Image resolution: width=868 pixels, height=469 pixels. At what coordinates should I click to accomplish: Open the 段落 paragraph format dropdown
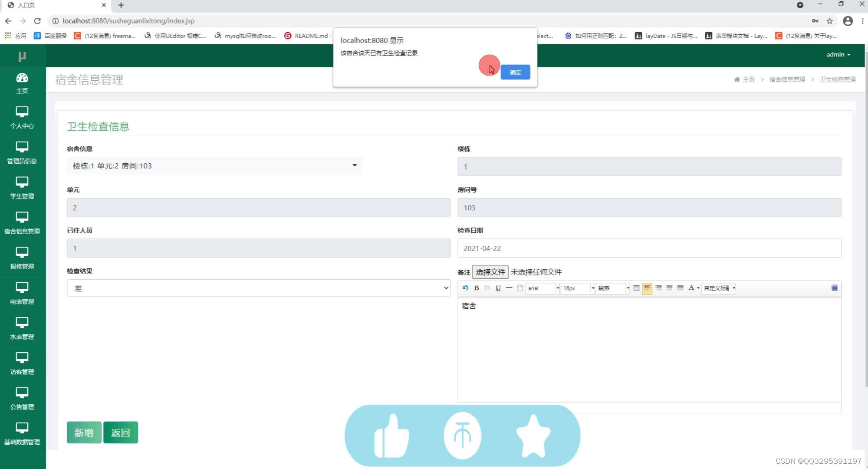[x=613, y=288]
